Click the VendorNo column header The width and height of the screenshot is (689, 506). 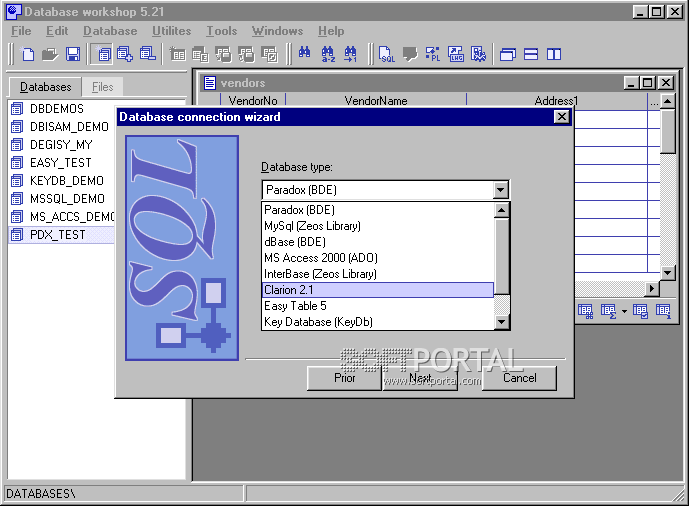[253, 101]
